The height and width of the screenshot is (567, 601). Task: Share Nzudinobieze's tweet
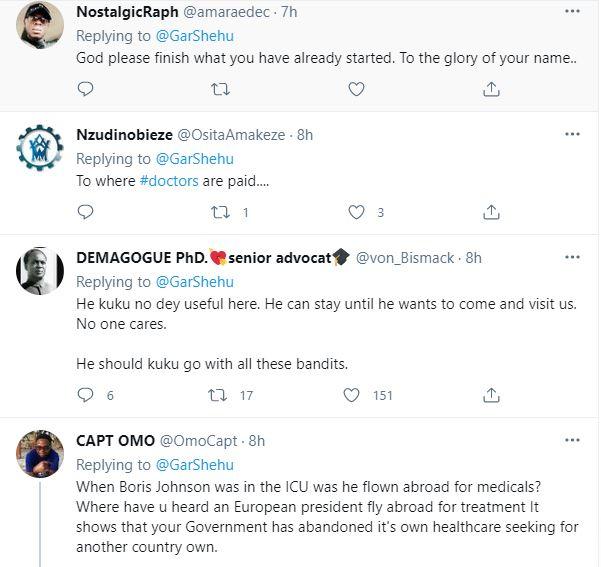coord(491,212)
